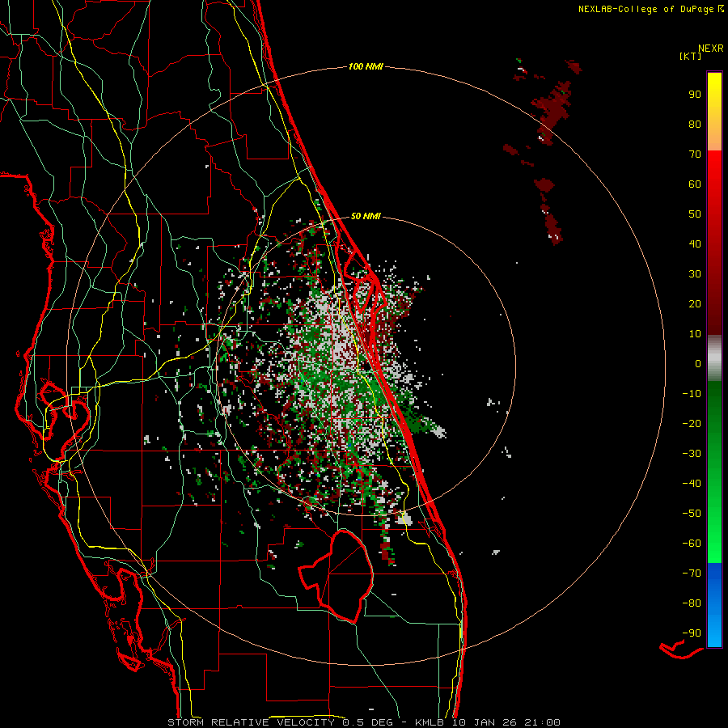The image size is (728, 728).
Task: Select the -10 value on velocity scale
Action: tap(692, 394)
